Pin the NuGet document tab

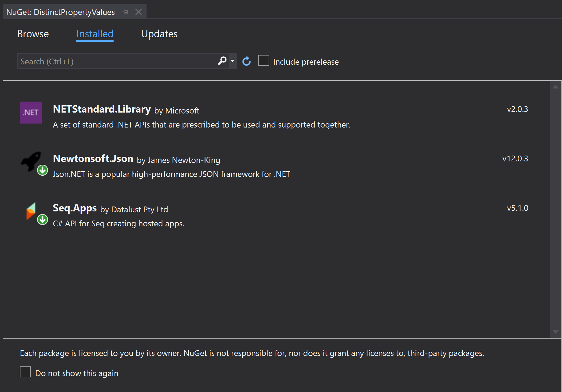click(125, 12)
